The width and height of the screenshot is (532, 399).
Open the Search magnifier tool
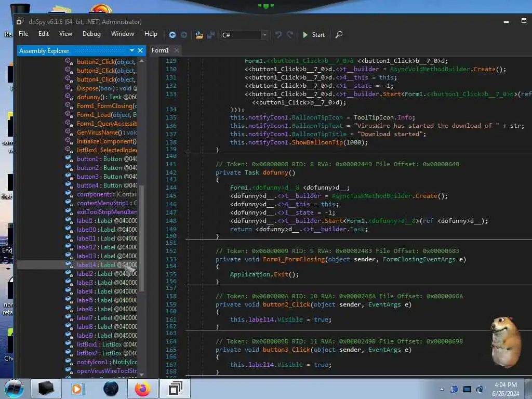point(339,35)
